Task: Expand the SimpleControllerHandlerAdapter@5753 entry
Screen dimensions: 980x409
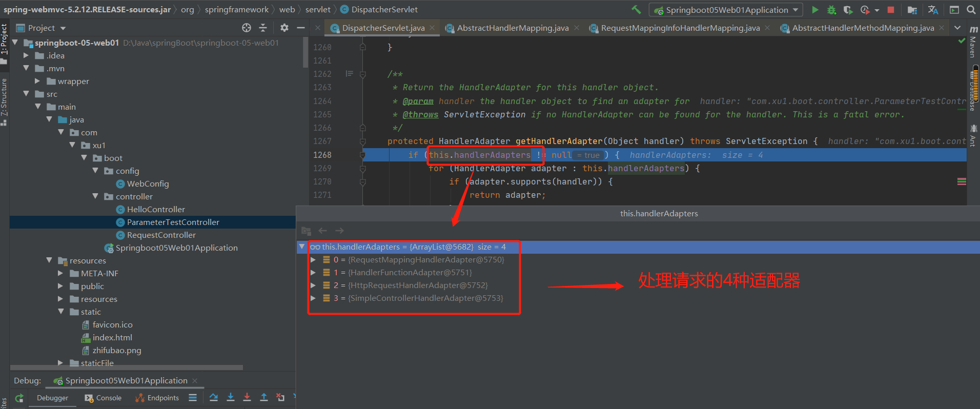Action: click(x=313, y=298)
